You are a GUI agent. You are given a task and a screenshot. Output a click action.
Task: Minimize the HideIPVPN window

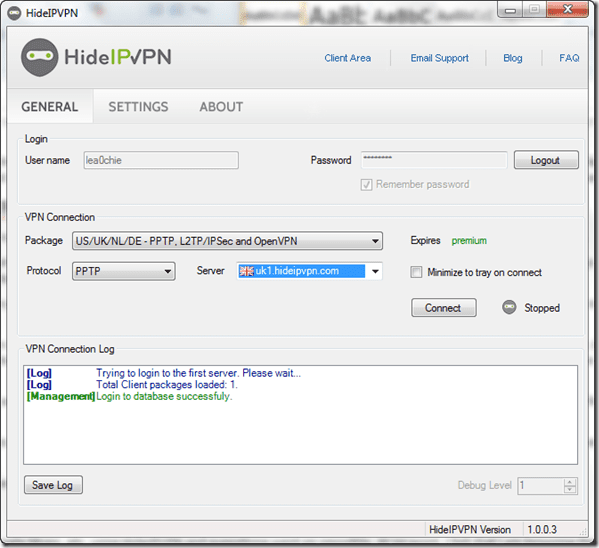click(510, 10)
